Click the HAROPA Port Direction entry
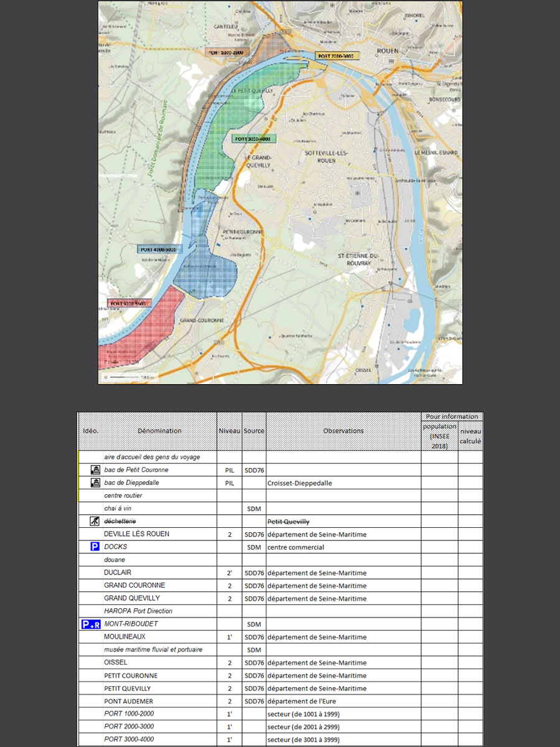The height and width of the screenshot is (747, 560). [138, 611]
